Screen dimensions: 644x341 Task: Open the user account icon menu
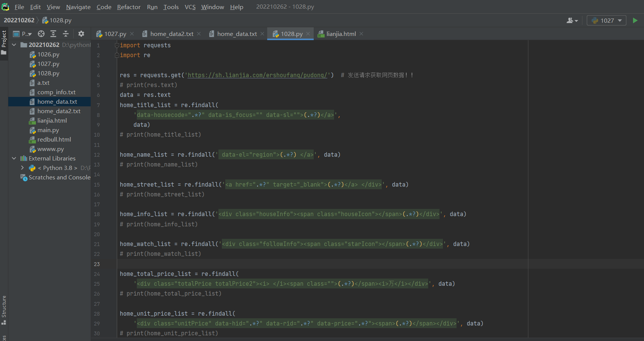pos(572,20)
